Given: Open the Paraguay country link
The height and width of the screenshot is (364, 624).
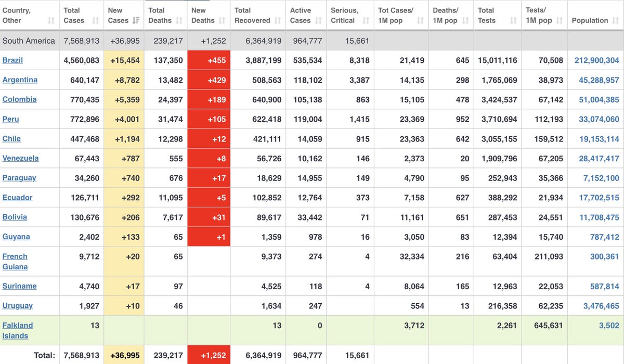Looking at the screenshot, I should click(19, 178).
